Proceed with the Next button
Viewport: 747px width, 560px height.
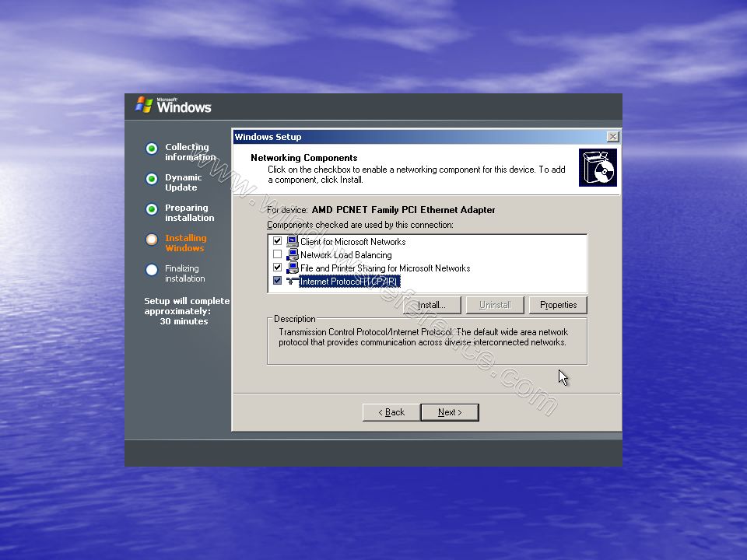click(450, 412)
